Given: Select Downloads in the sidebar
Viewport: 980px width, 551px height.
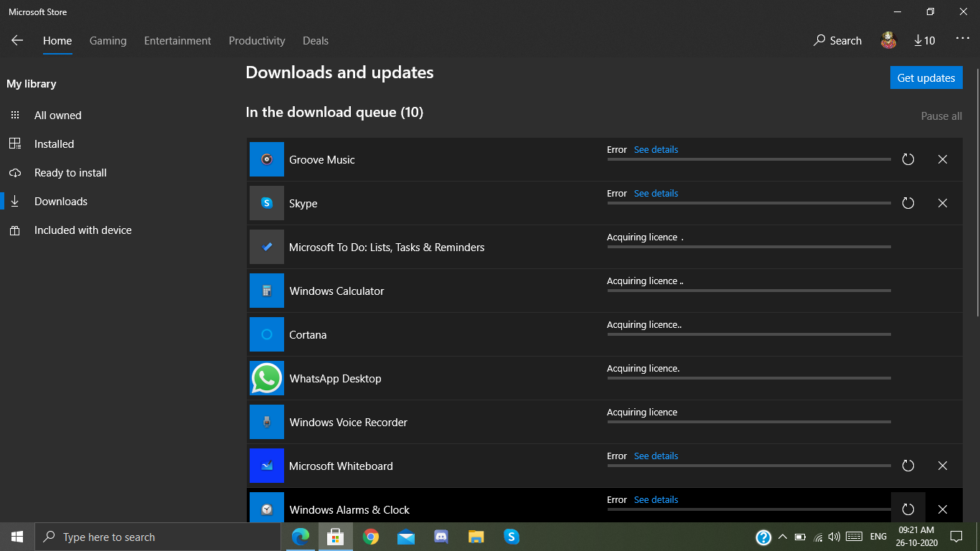Looking at the screenshot, I should tap(61, 201).
